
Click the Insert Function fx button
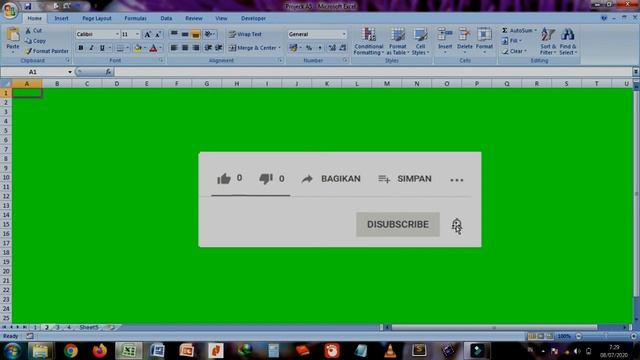point(108,72)
